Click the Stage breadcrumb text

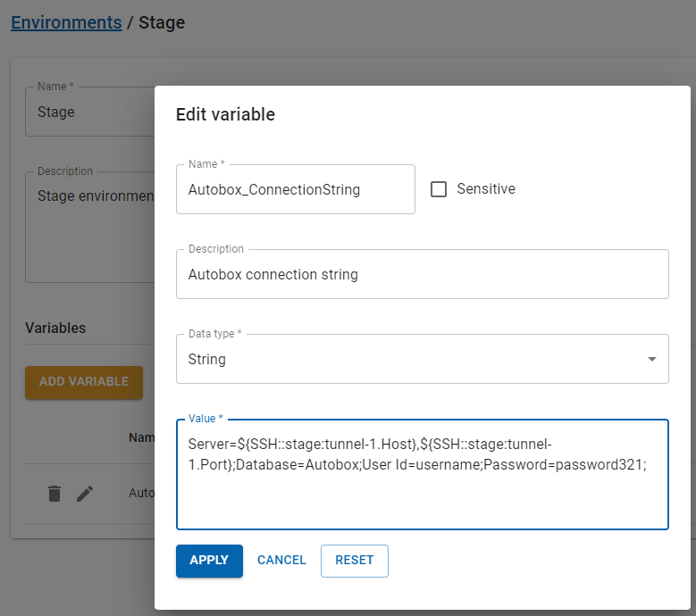click(162, 22)
